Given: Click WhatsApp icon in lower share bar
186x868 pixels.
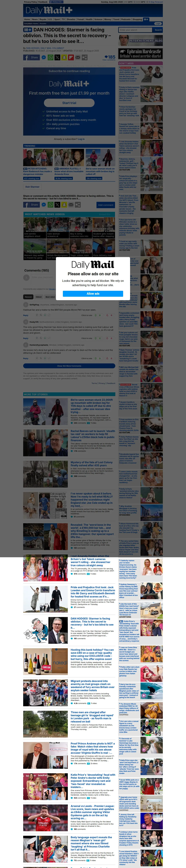Looking at the screenshot, I should (51, 205).
